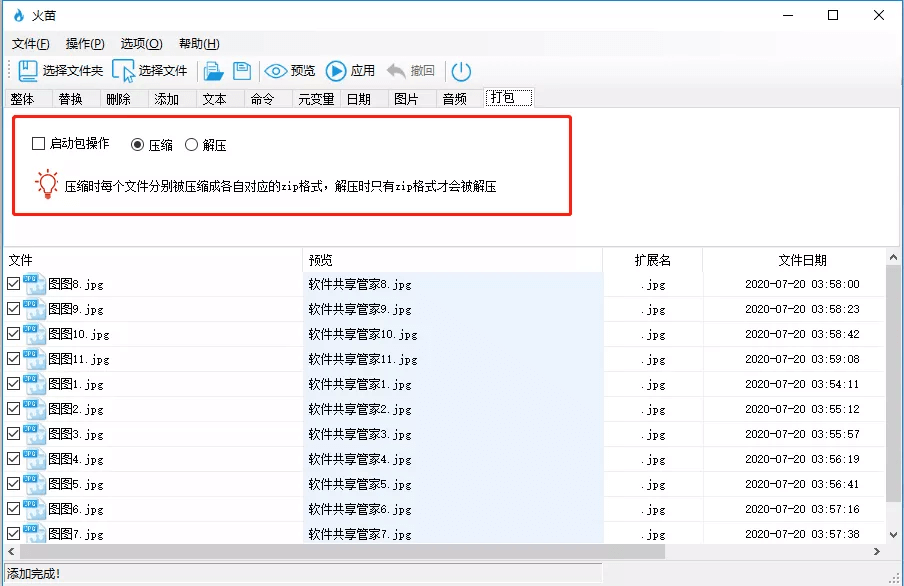Click the JPG file icon of 图图11.jpg

[35, 359]
